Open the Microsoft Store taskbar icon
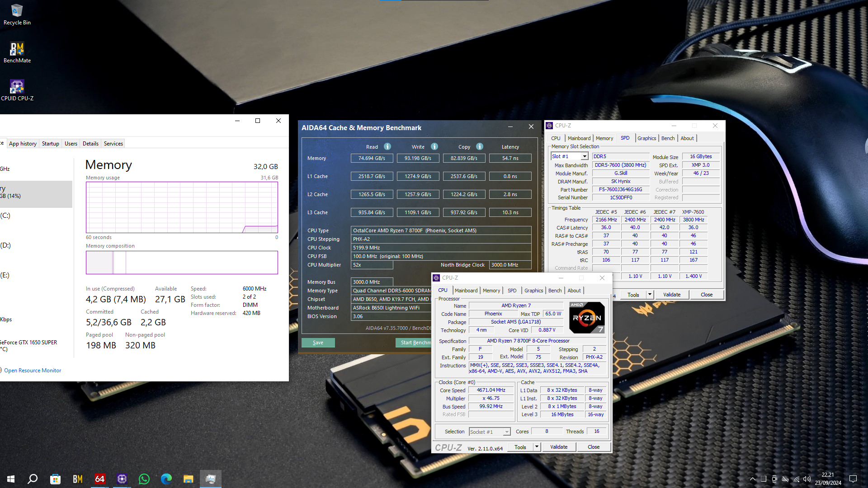This screenshot has width=868, height=488. point(55,479)
